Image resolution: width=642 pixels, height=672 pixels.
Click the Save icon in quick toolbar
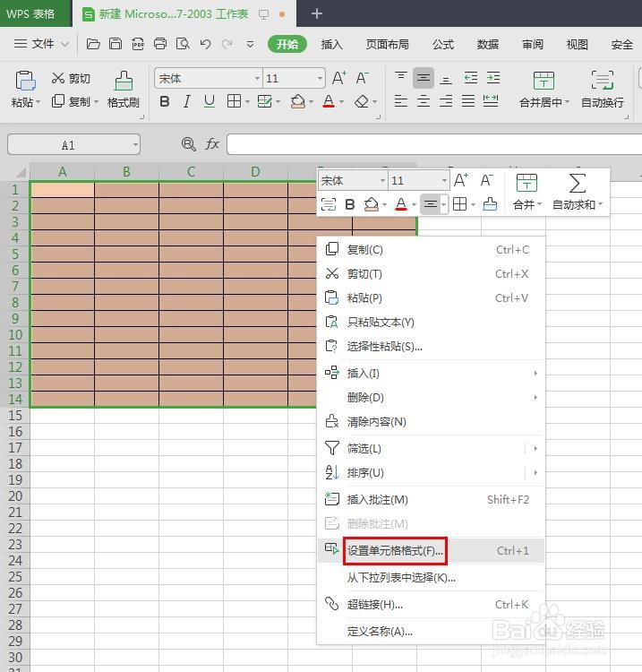(x=116, y=44)
